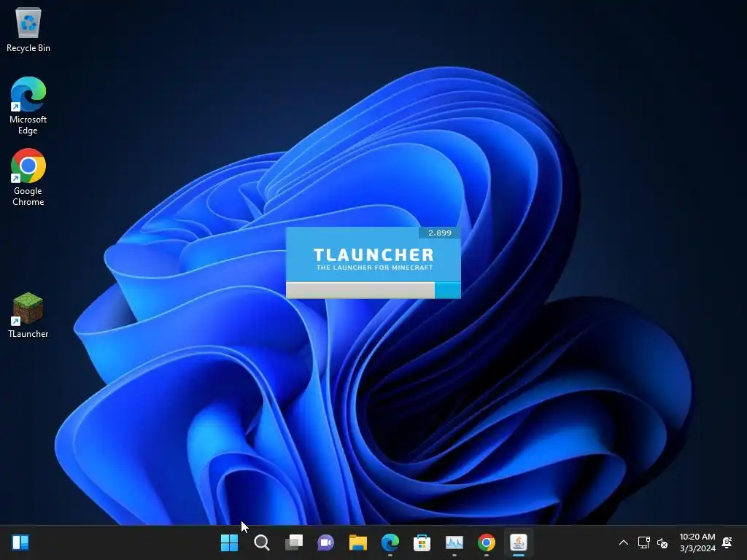The height and width of the screenshot is (560, 747).
Task: Select the Recycle Bin desktop icon
Action: click(x=28, y=29)
